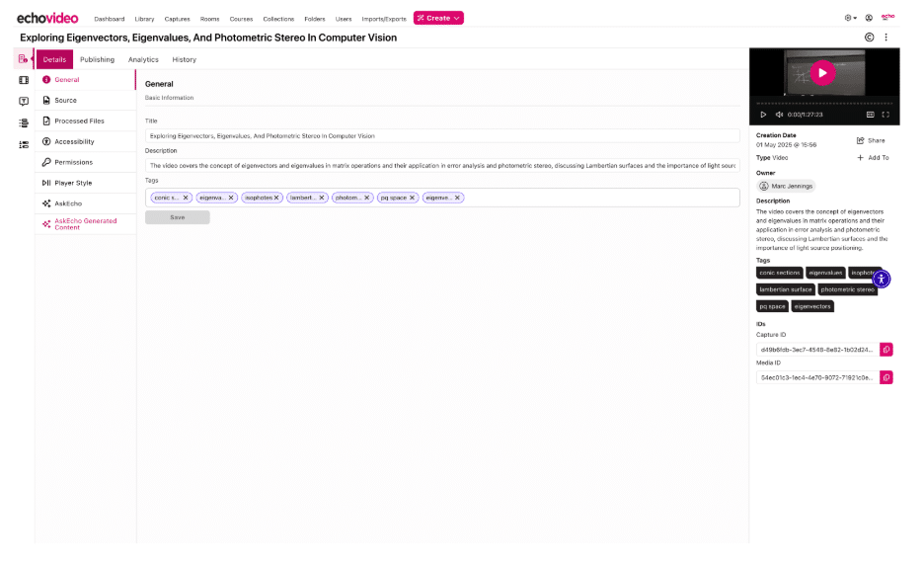The height and width of the screenshot is (565, 924).
Task: Open the transcript speech bubble icon in left rail
Action: click(24, 102)
